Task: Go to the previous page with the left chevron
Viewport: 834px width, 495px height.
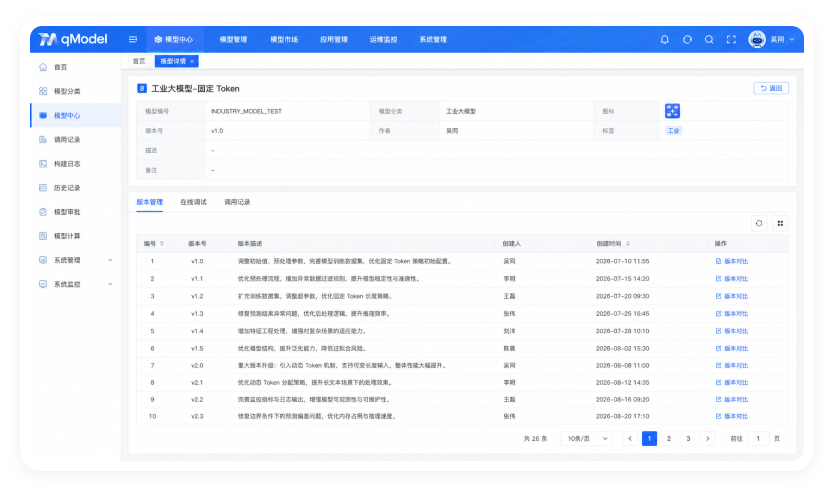Action: (x=630, y=439)
